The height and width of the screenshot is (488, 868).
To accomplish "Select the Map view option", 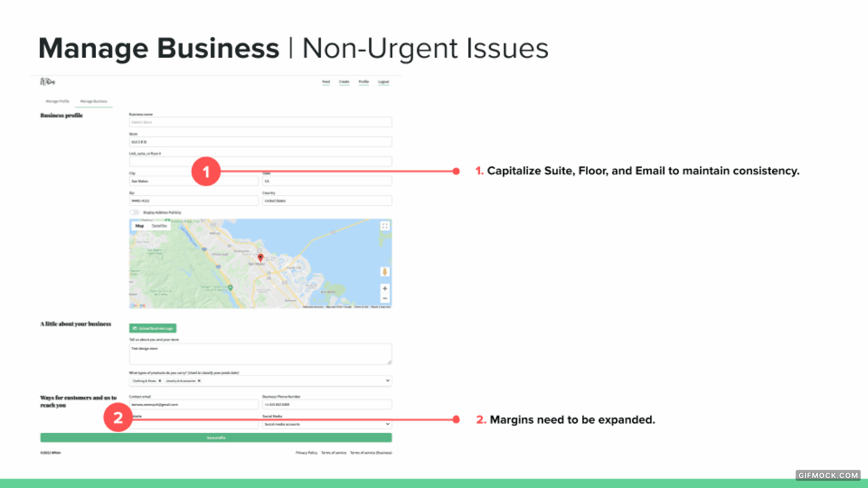I will pos(140,226).
